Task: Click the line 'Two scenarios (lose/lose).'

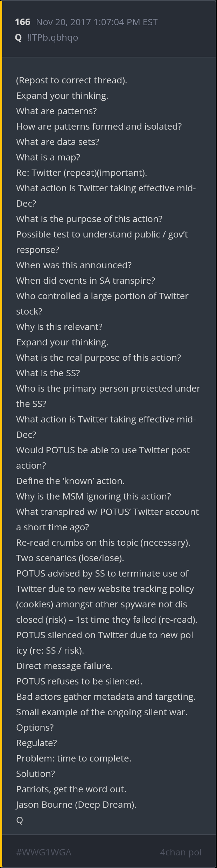Action: pos(70,558)
